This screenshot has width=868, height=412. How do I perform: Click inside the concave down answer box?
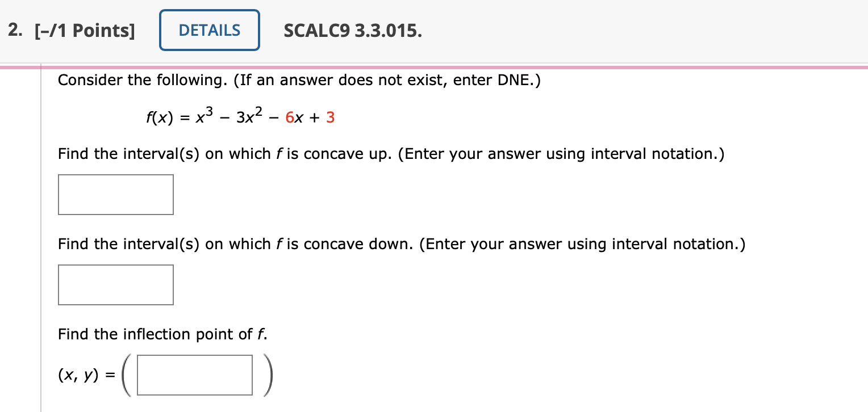tap(115, 284)
